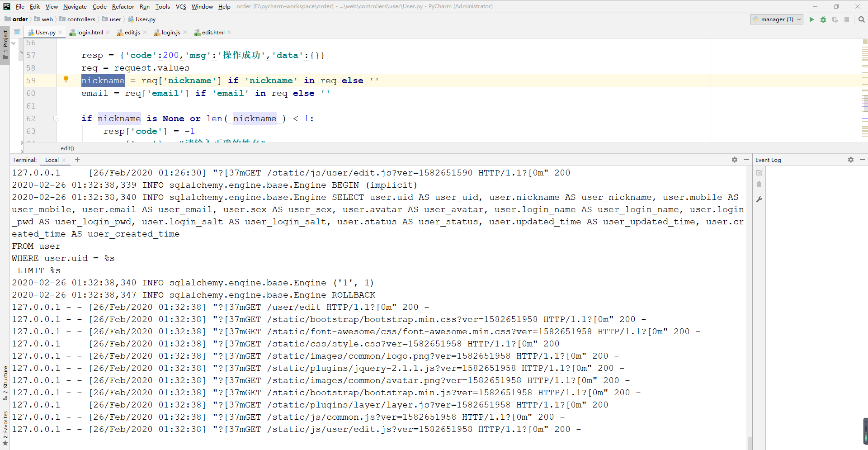Click Event Log mark-all-as-read icon
868x450 pixels.
click(x=759, y=173)
